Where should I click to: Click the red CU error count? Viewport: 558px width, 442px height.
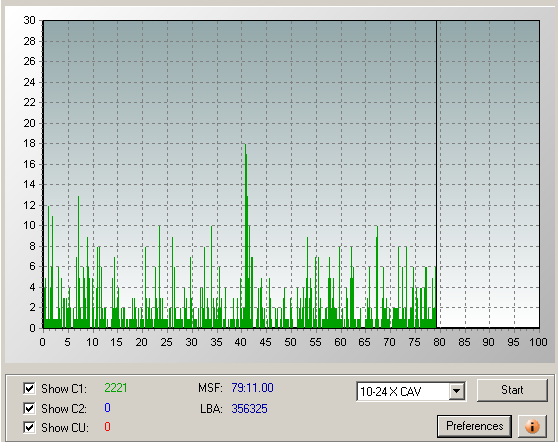(x=107, y=427)
